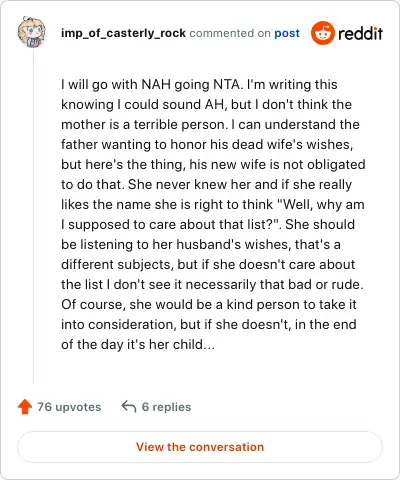Select the "View the conversation" button

(200, 447)
